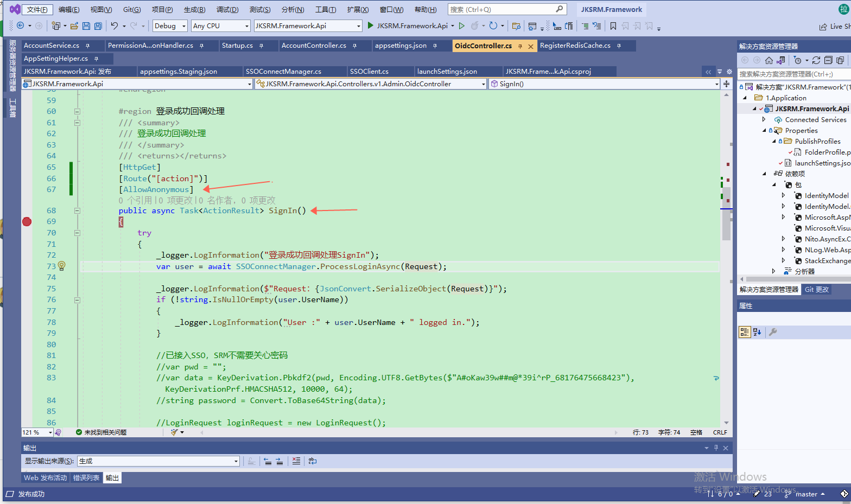Screen dimensions: 851x504
Task: Expand the Connected Services tree node
Action: click(764, 120)
